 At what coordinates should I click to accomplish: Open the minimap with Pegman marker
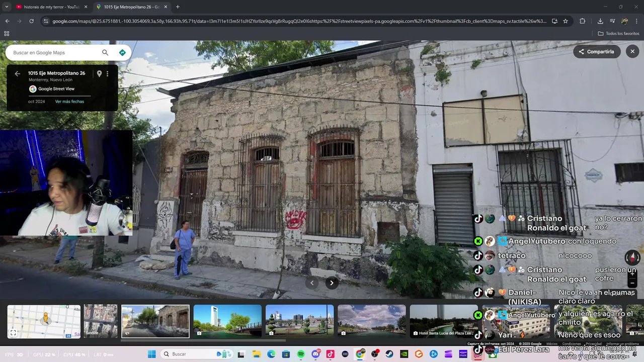tap(44, 321)
